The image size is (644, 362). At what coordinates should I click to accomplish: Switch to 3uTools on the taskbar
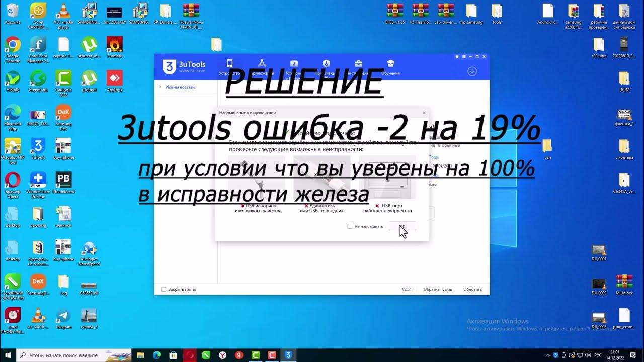288,355
